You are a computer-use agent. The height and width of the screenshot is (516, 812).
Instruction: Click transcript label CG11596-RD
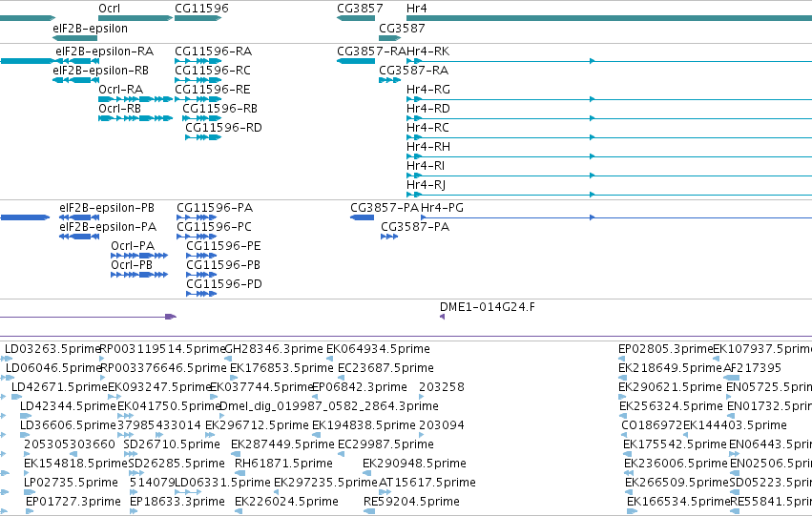point(223,128)
